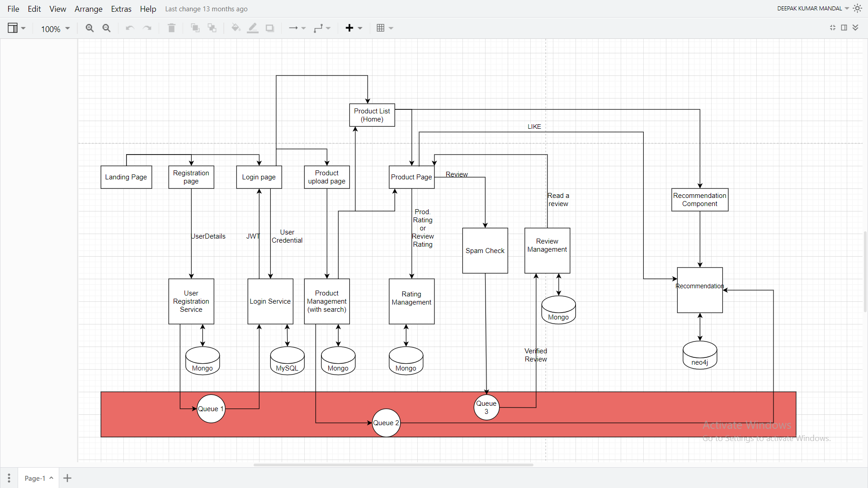Add a new page with plus button
The width and height of the screenshot is (868, 488).
(67, 478)
